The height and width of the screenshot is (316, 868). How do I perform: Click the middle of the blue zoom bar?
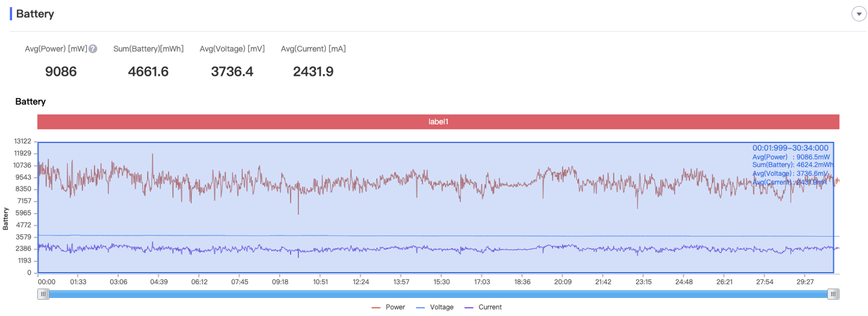click(438, 294)
